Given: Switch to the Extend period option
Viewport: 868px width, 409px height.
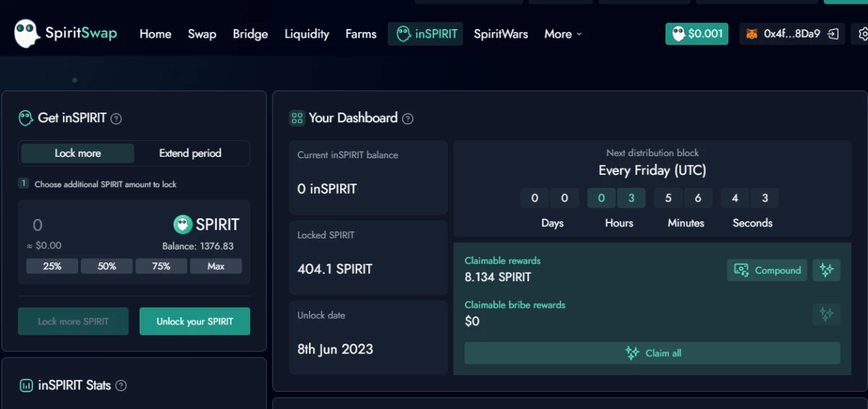Looking at the screenshot, I should point(190,153).
